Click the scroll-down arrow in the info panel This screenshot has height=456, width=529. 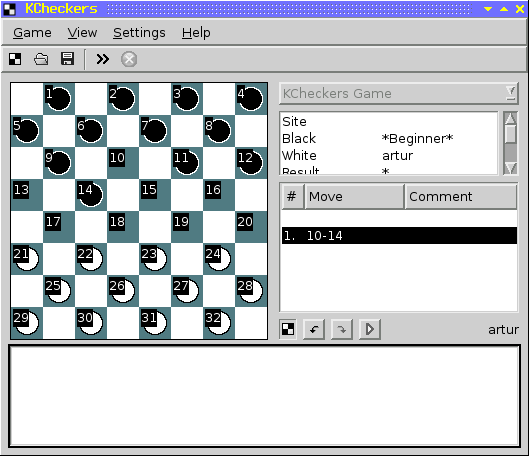coord(510,168)
